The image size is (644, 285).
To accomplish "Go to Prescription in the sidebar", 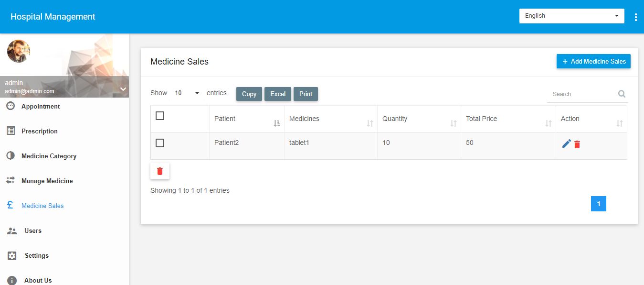I will click(39, 131).
